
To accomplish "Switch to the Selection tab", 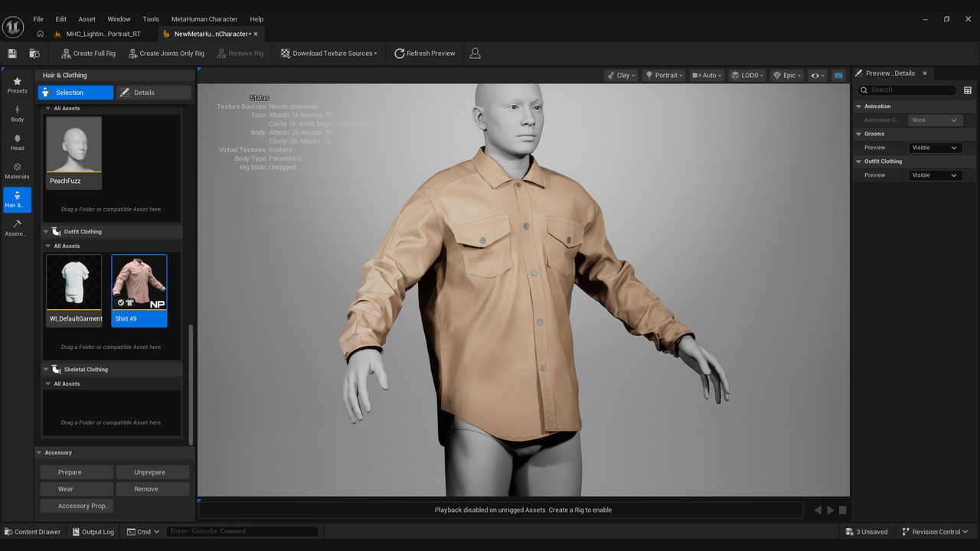I will click(76, 93).
